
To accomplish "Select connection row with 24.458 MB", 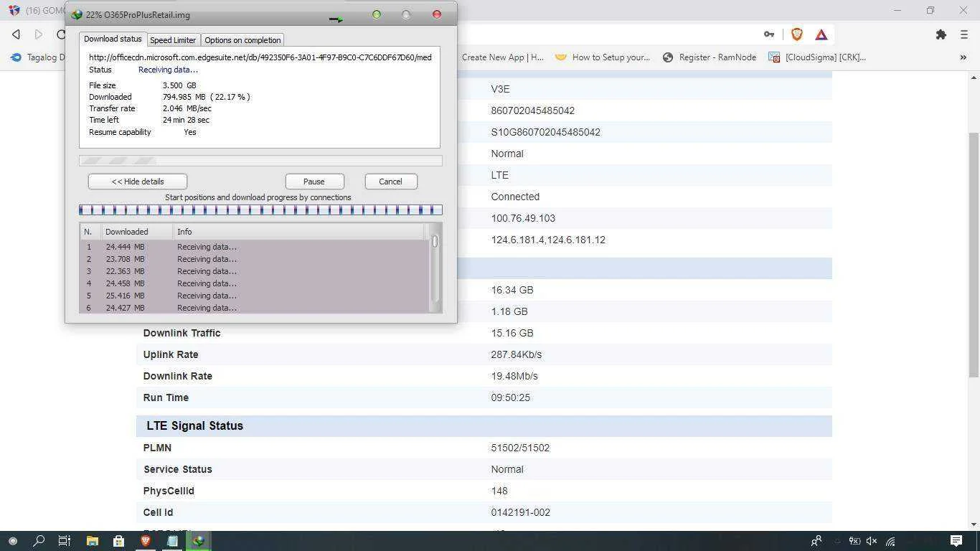I will pos(254,283).
